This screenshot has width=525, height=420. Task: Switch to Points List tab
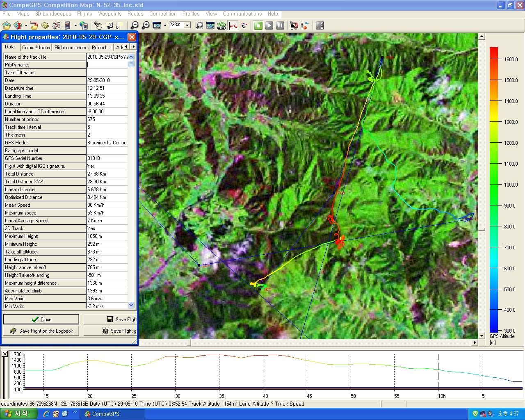coord(102,48)
